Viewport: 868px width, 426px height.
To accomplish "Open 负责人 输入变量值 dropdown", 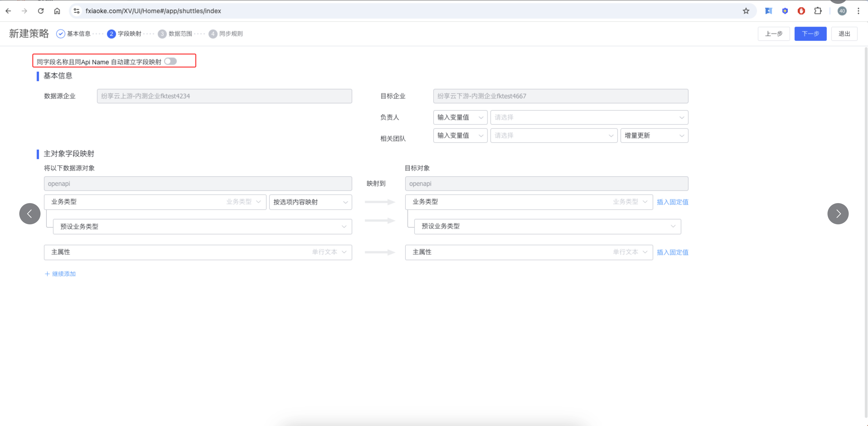I will coord(460,117).
